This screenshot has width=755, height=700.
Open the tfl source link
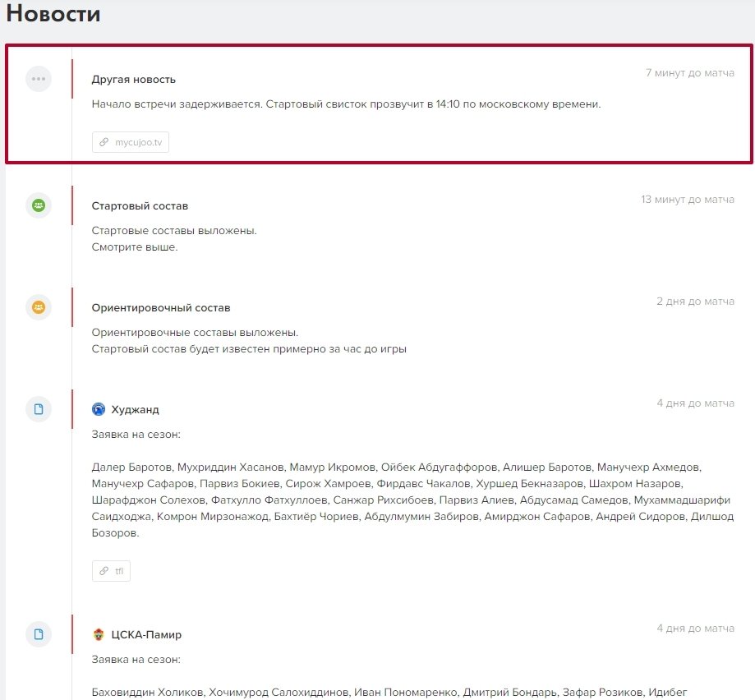[111, 571]
